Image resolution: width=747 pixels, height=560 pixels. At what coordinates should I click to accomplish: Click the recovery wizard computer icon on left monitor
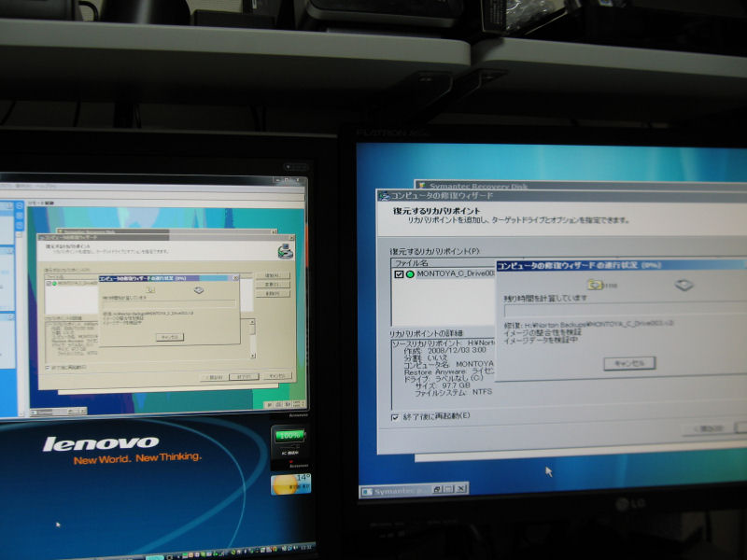(x=285, y=251)
